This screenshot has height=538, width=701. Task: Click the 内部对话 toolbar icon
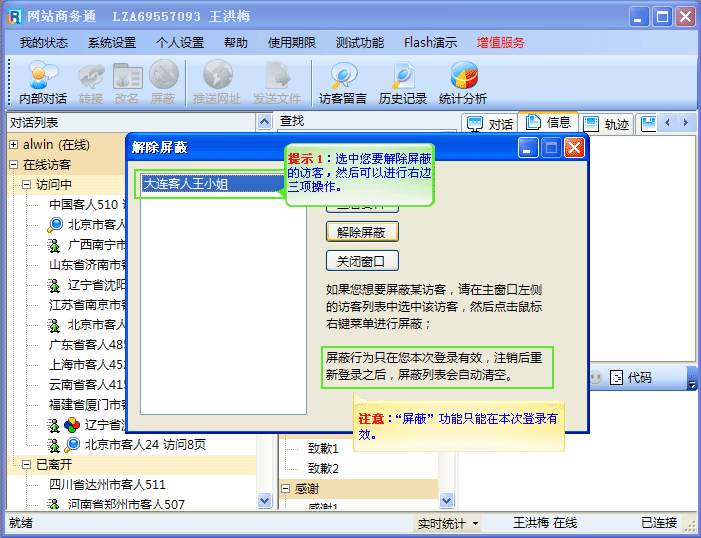[43, 82]
